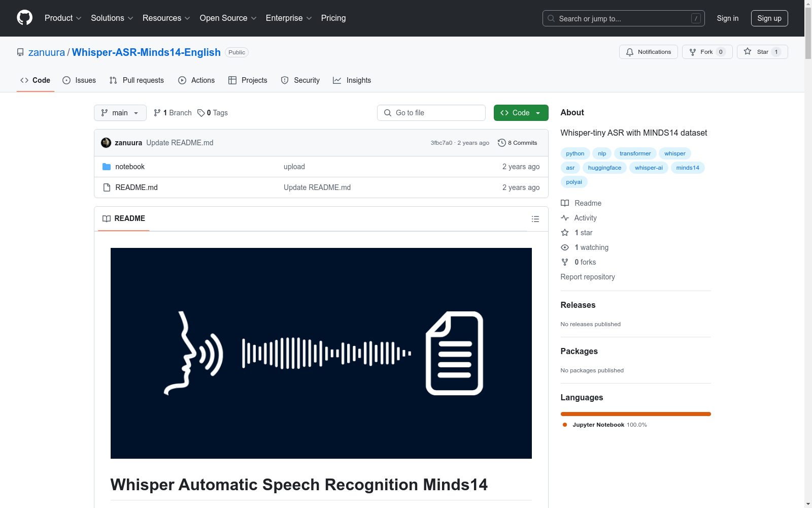Open zanuura's avatar image
The width and height of the screenshot is (812, 508).
[x=106, y=143]
